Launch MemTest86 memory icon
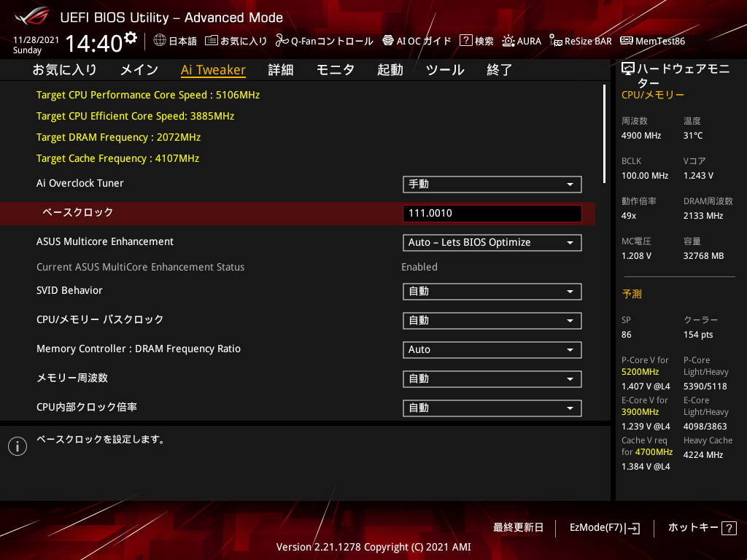747x560 pixels. pyautogui.click(x=627, y=41)
